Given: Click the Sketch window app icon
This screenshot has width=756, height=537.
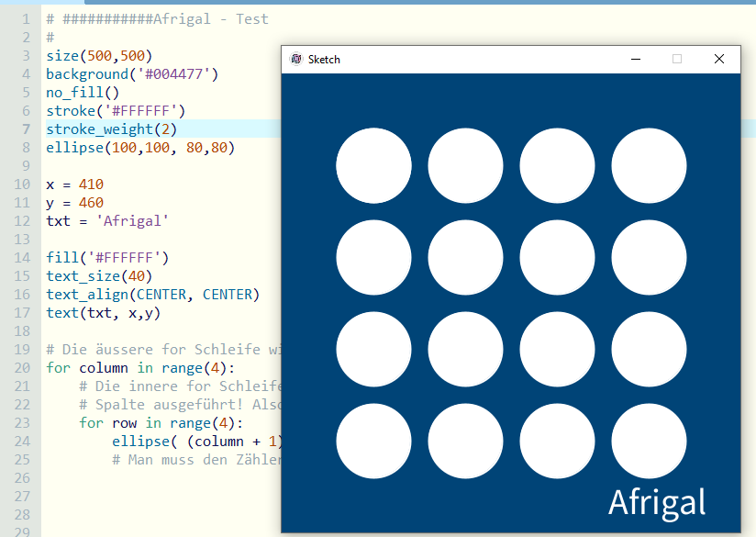Looking at the screenshot, I should click(x=296, y=59).
